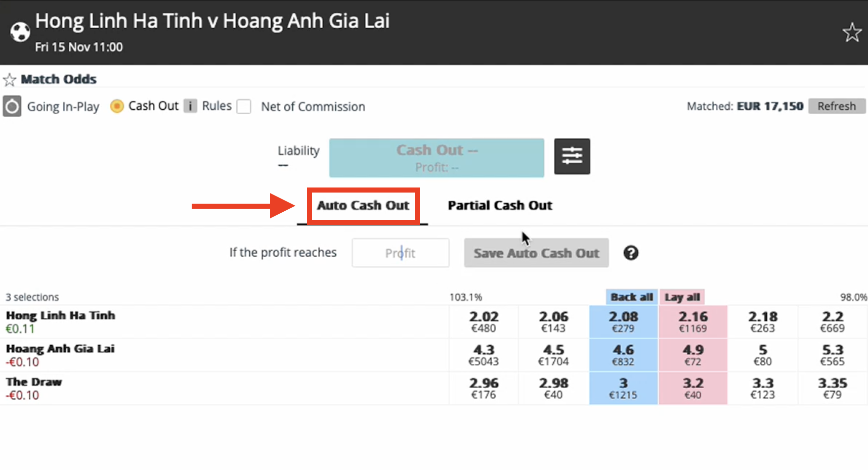Viewport: 868px width, 470px height.
Task: Click the Rules link
Action: coord(216,106)
